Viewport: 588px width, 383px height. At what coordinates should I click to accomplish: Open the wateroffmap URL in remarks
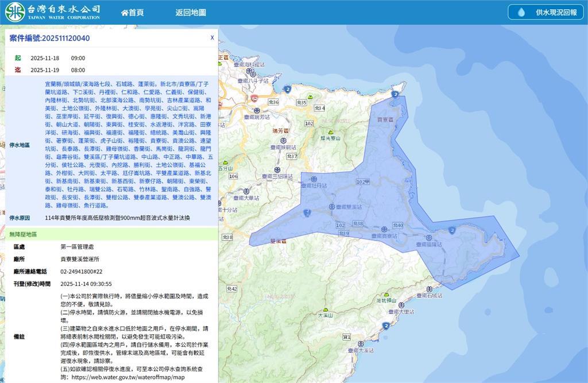tap(128, 378)
